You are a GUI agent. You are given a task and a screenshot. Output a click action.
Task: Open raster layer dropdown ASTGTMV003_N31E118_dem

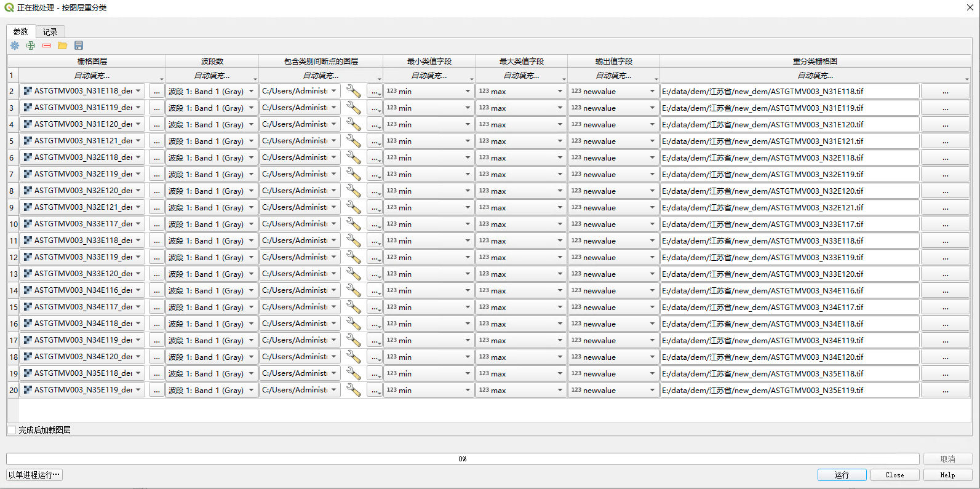[82, 91]
